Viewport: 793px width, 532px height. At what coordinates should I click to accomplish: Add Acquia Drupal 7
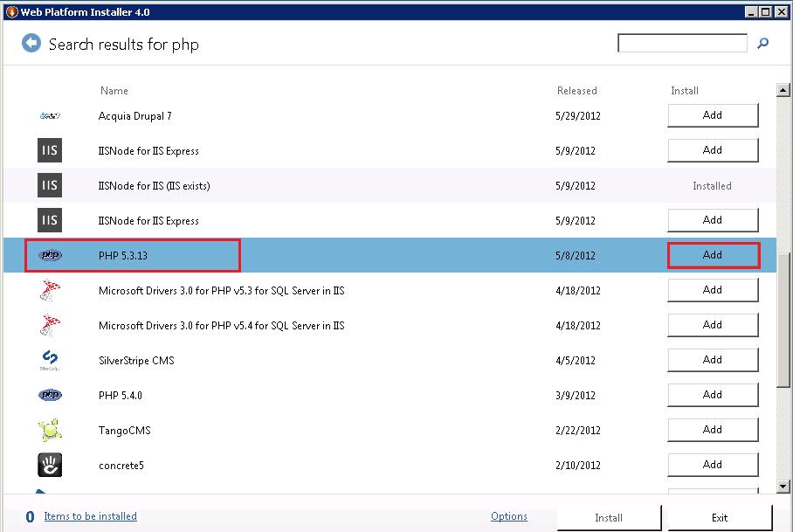[x=713, y=115]
